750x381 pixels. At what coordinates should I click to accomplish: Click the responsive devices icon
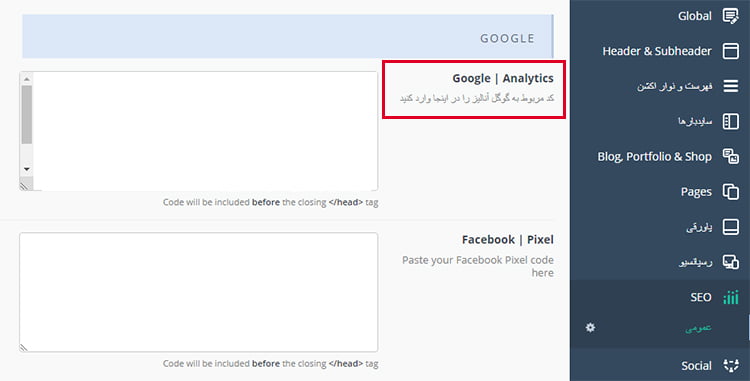click(x=730, y=262)
